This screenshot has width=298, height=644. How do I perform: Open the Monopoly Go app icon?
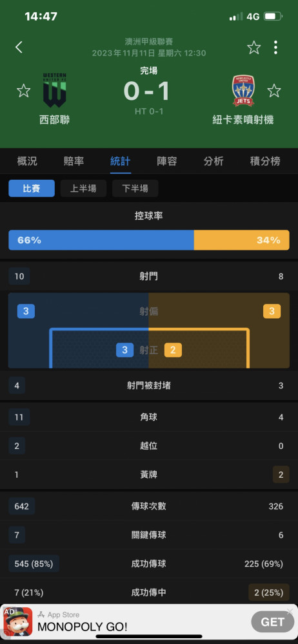pos(18,622)
